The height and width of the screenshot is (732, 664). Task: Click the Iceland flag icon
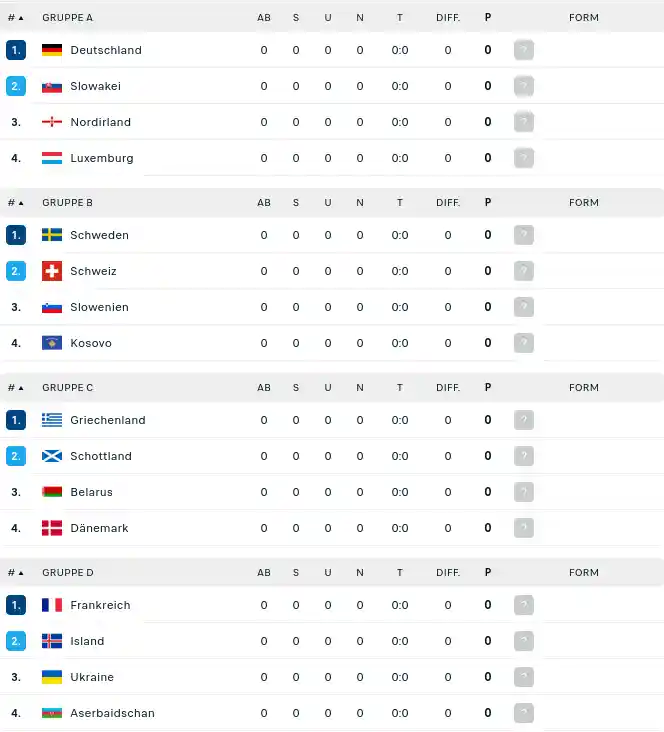[52, 641]
